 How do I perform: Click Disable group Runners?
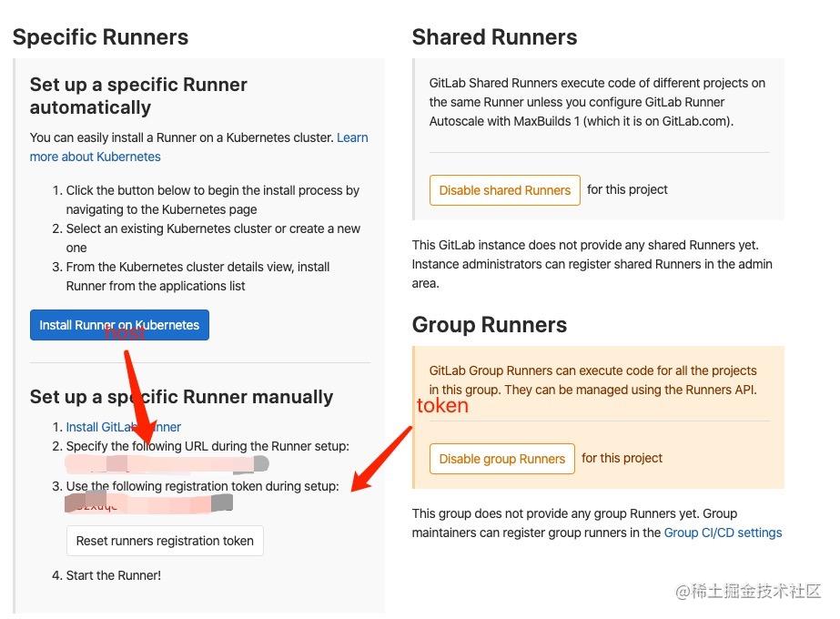[x=501, y=459]
